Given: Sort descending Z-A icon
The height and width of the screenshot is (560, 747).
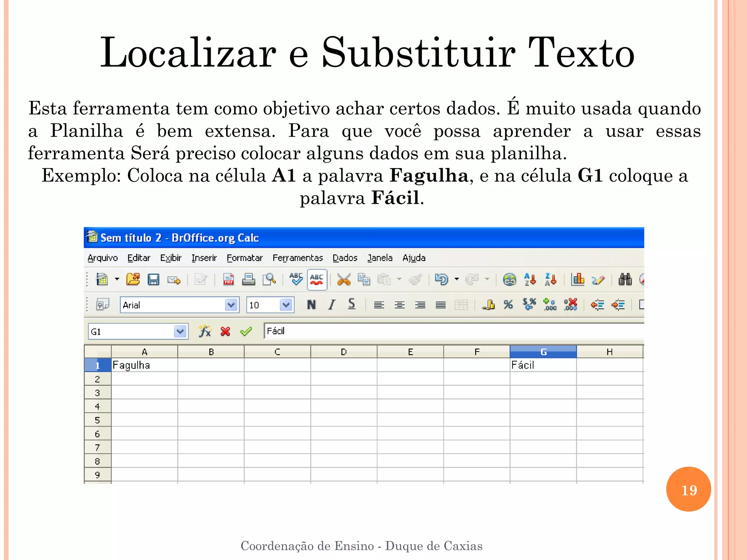Looking at the screenshot, I should point(551,280).
